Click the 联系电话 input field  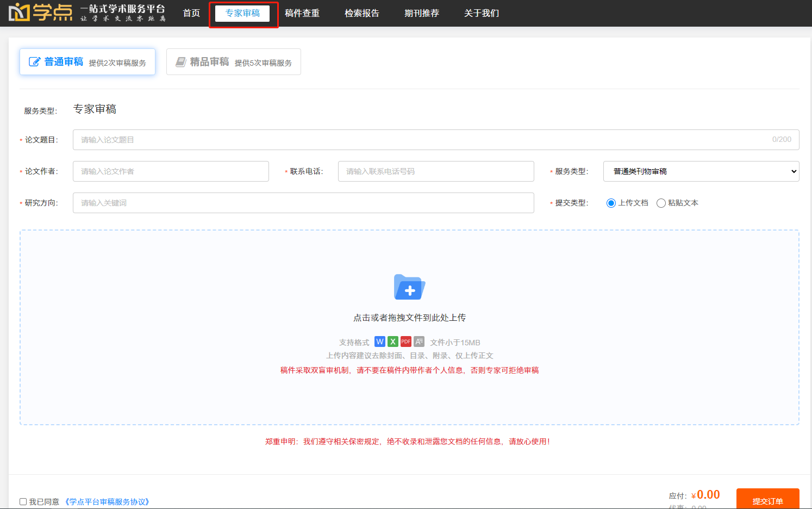point(436,171)
